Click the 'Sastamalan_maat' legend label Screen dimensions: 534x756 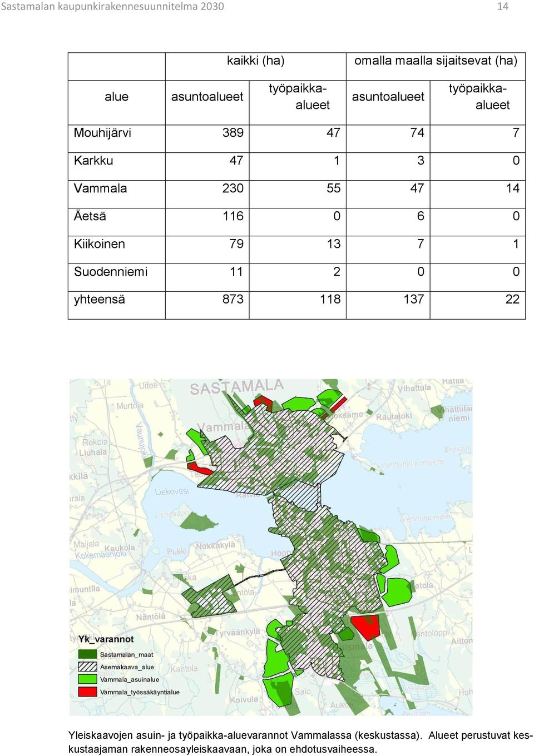tap(127, 655)
